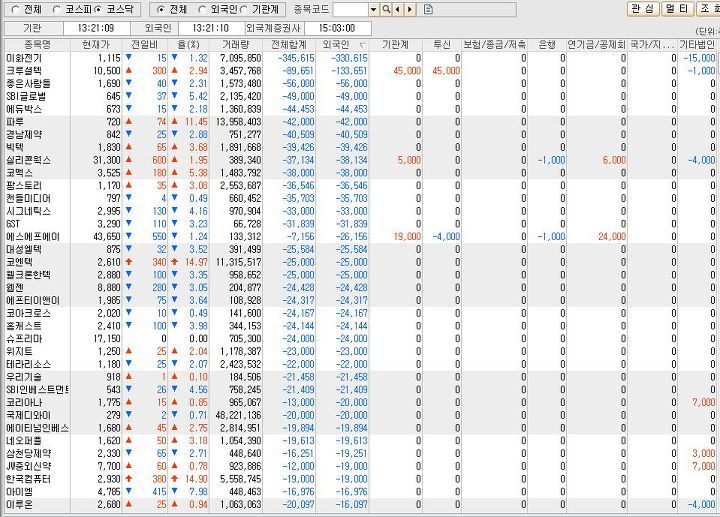720x517 pixels.
Task: Select the JW중외신약 stock row
Action: pyautogui.click(x=360, y=466)
